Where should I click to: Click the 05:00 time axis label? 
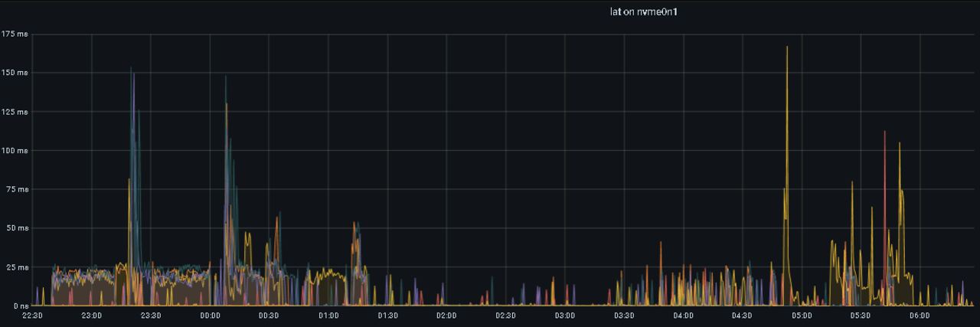(x=802, y=316)
